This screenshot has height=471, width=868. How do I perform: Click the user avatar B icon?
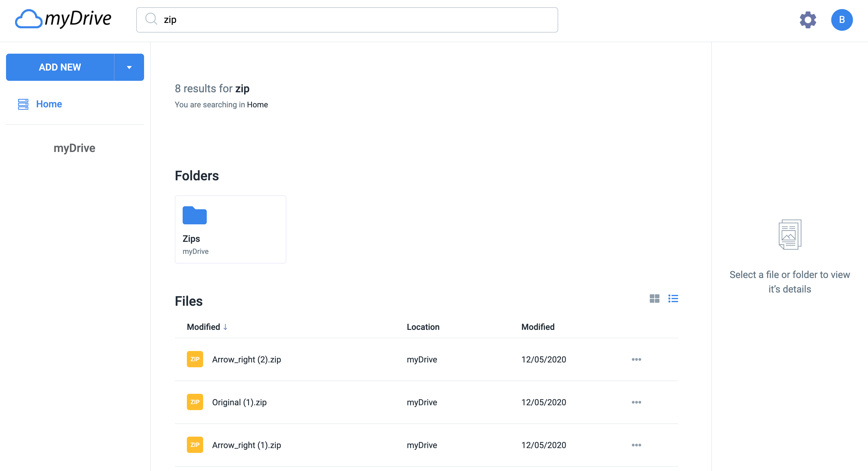(x=841, y=20)
